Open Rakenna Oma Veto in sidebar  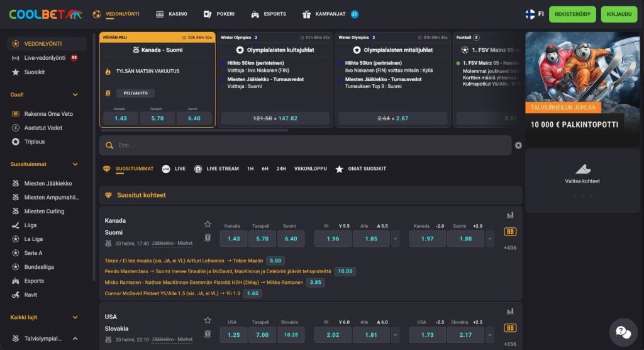(48, 114)
